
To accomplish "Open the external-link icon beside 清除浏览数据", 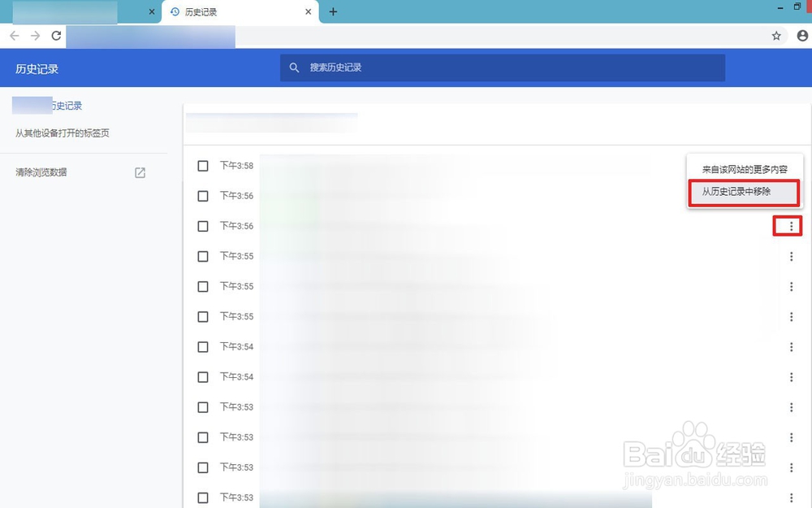I will [140, 172].
